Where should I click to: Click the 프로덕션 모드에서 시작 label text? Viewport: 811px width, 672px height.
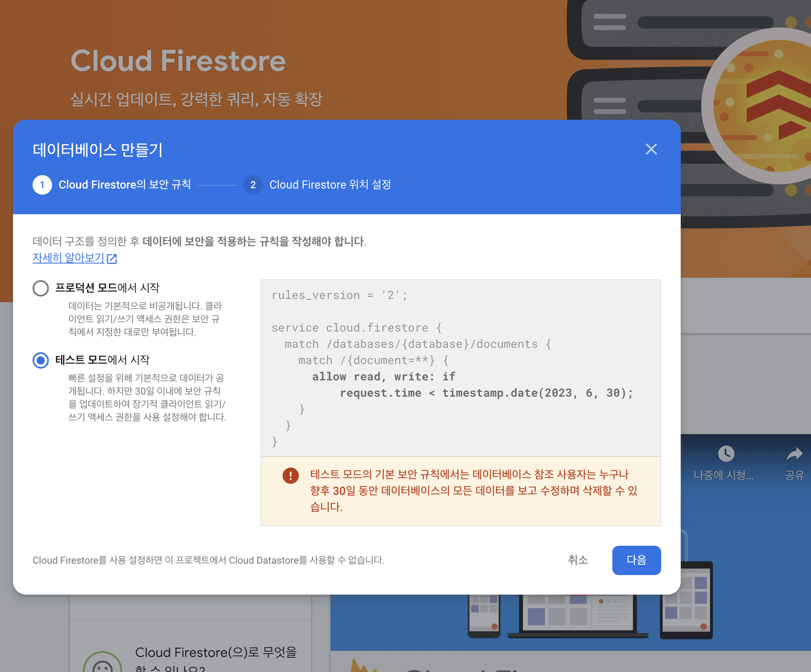click(x=107, y=288)
